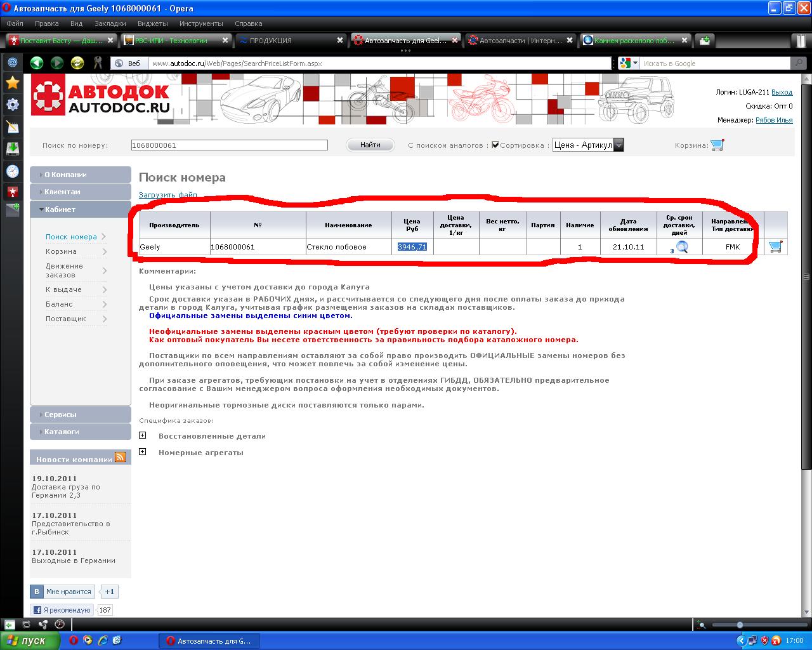
Task: Expand the Восстановленные детали section
Action: pyautogui.click(x=143, y=435)
